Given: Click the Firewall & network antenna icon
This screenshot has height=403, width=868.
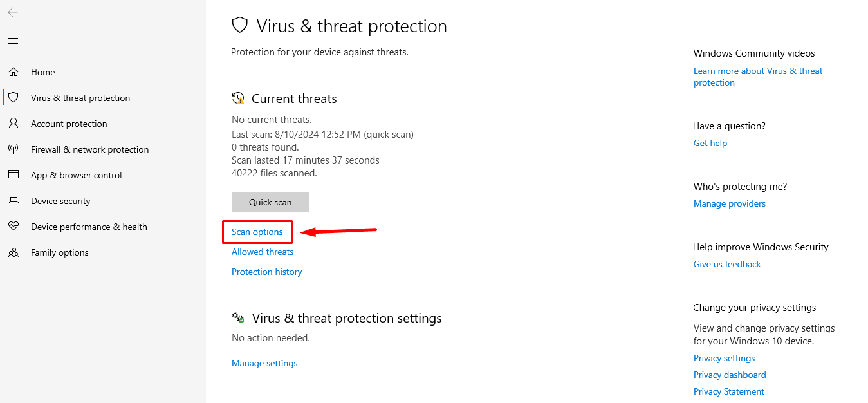Looking at the screenshot, I should click(14, 149).
